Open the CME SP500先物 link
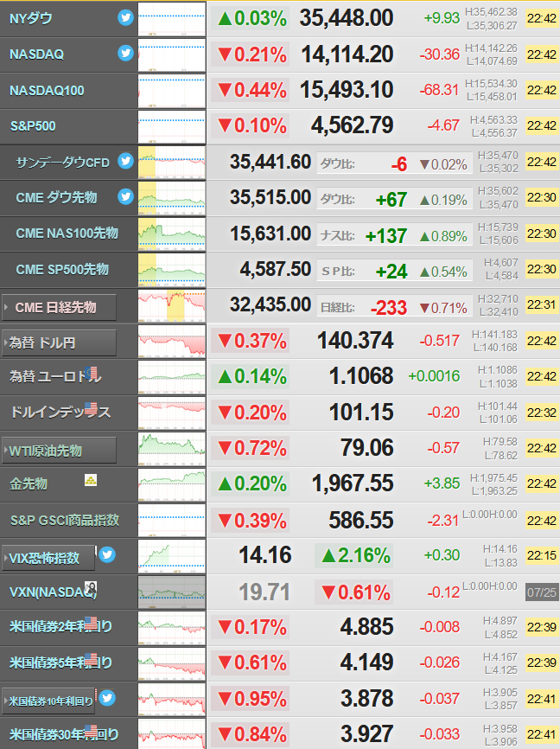 click(62, 269)
